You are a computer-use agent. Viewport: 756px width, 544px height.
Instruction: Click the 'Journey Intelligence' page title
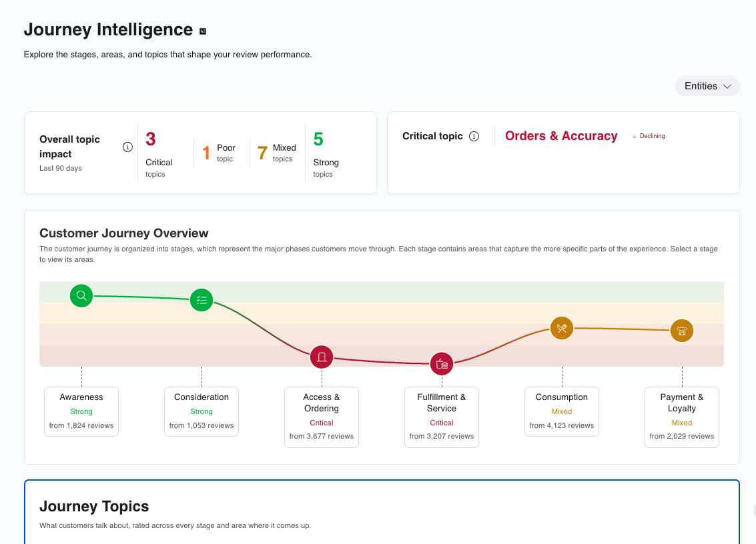[x=109, y=29]
